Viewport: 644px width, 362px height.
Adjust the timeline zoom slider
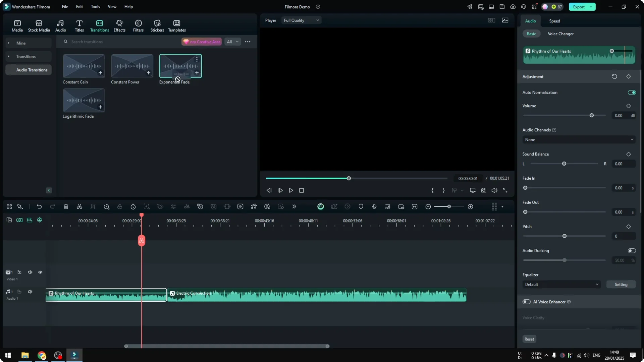point(448,206)
